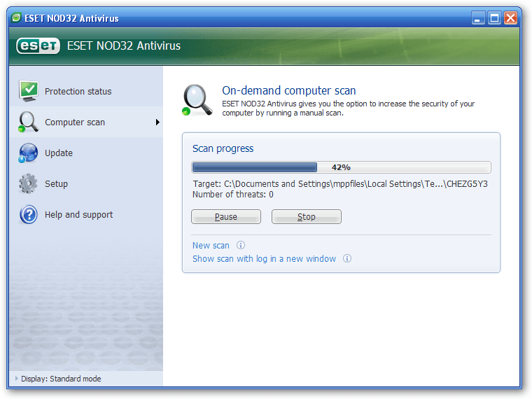Pause the running scan
This screenshot has width=532, height=399.
[226, 216]
